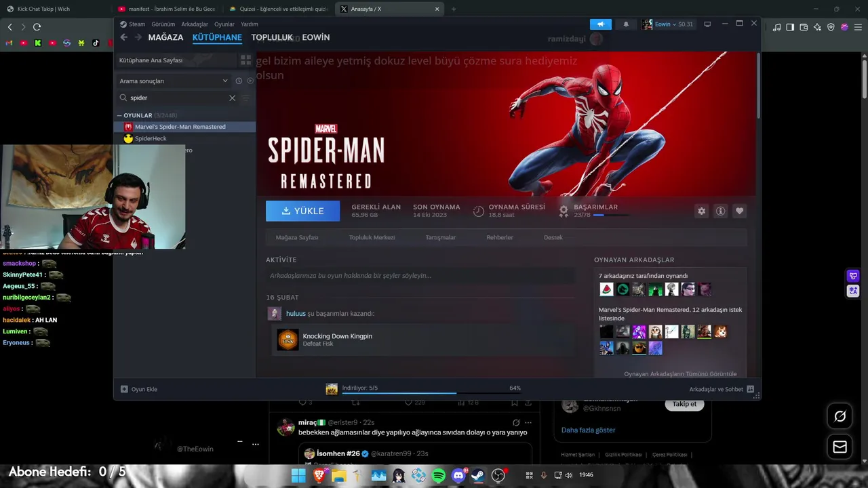Screen dimensions: 868x488
Task: Go to TOPLULUK tab
Action: point(272,37)
